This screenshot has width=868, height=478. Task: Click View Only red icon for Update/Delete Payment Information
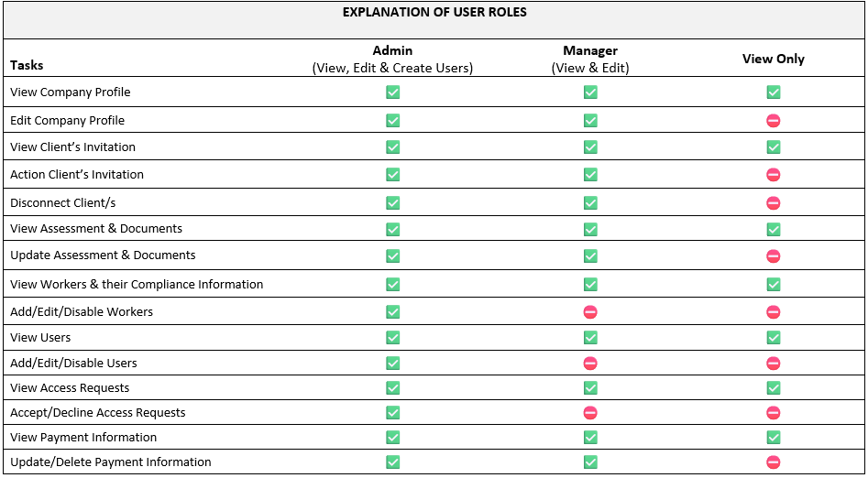tap(774, 462)
